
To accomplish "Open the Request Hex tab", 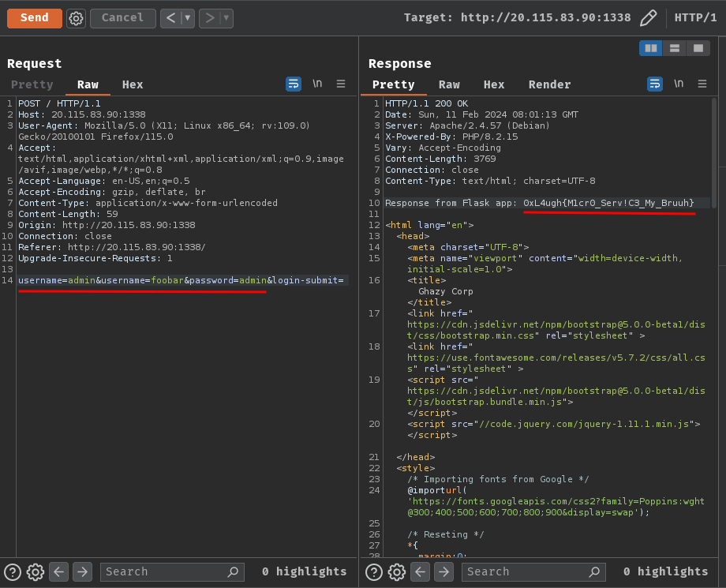I will point(133,84).
